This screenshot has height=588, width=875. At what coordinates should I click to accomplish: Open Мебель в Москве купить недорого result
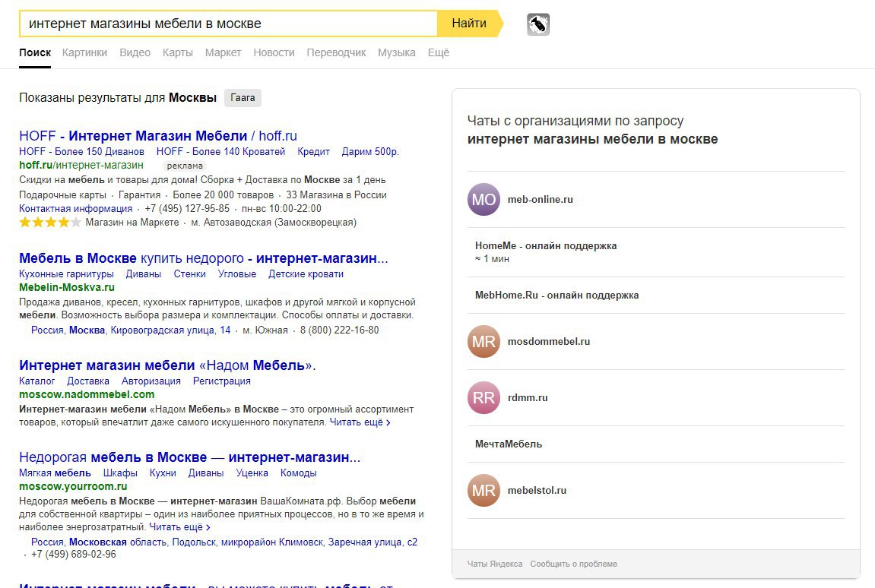point(204,258)
